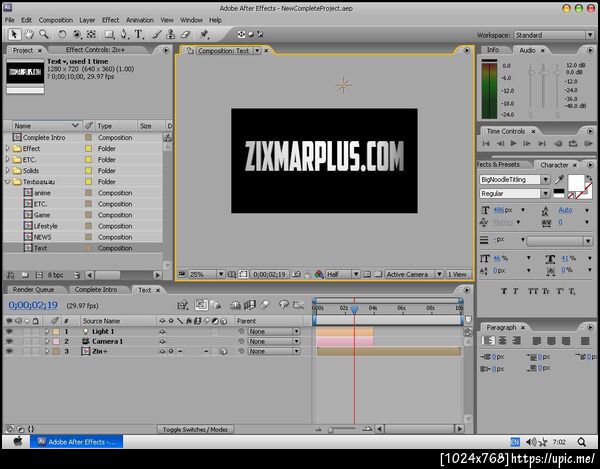Hide the Zix+ layer
This screenshot has width=600, height=469.
pyautogui.click(x=9, y=351)
